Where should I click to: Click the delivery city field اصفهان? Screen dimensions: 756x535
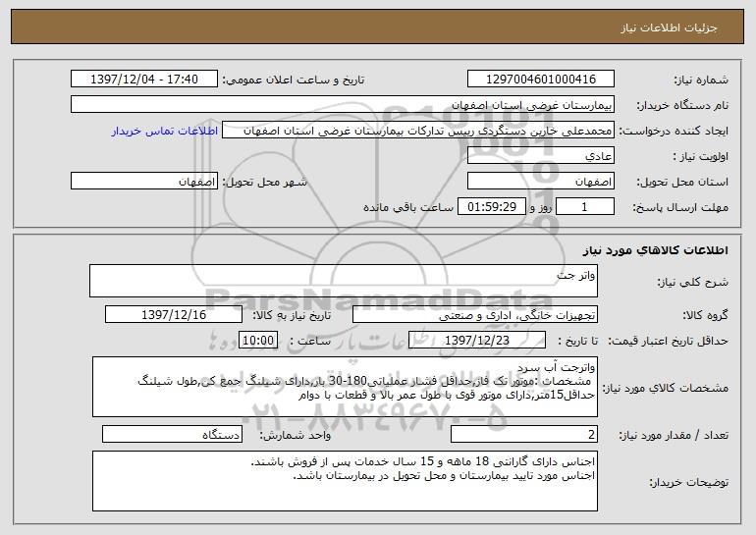tap(144, 182)
